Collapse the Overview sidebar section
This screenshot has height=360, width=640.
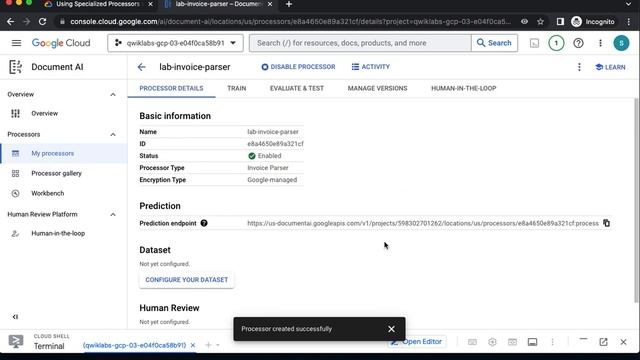113,95
